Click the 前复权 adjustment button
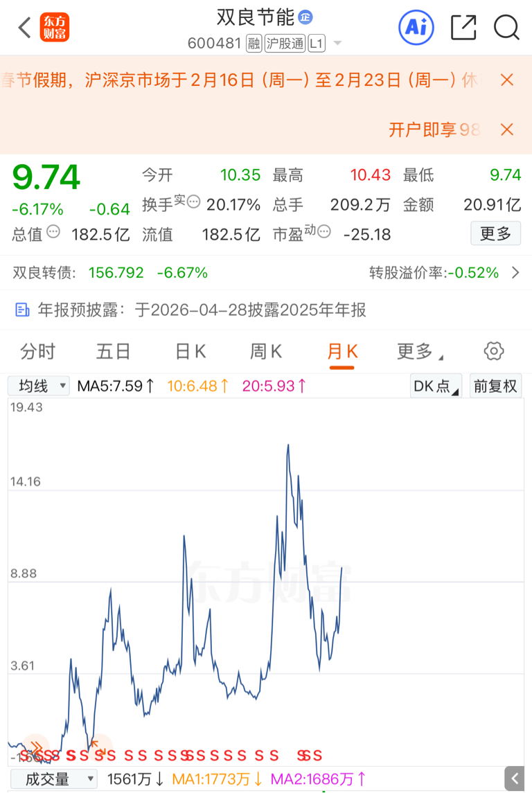 coord(495,386)
